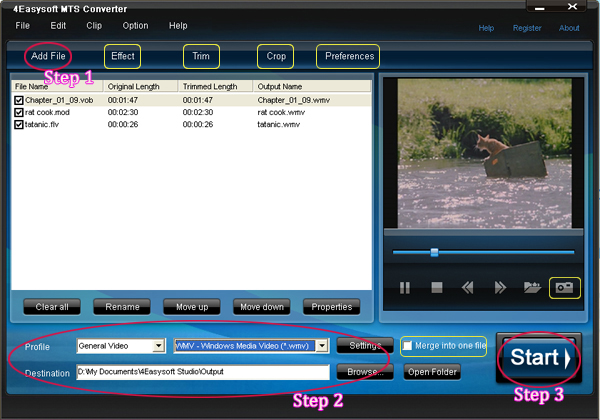Click original length 00:02:30 value
Image resolution: width=600 pixels, height=420 pixels.
123,112
